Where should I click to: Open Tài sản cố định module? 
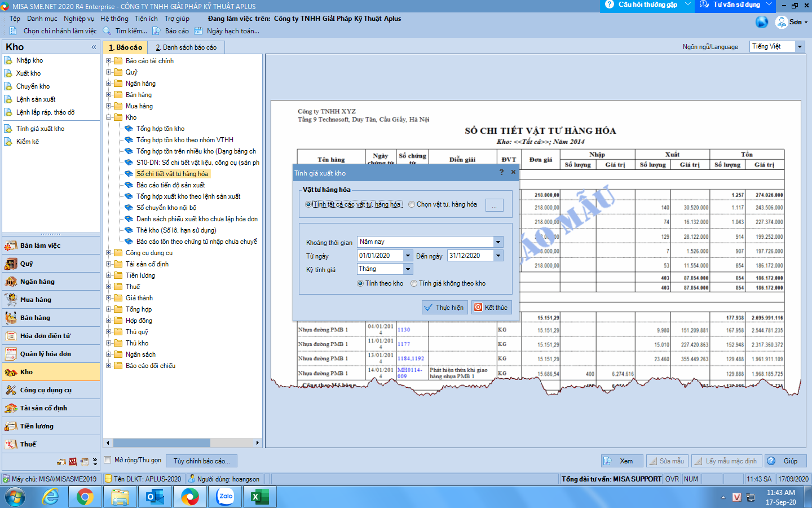click(51, 408)
